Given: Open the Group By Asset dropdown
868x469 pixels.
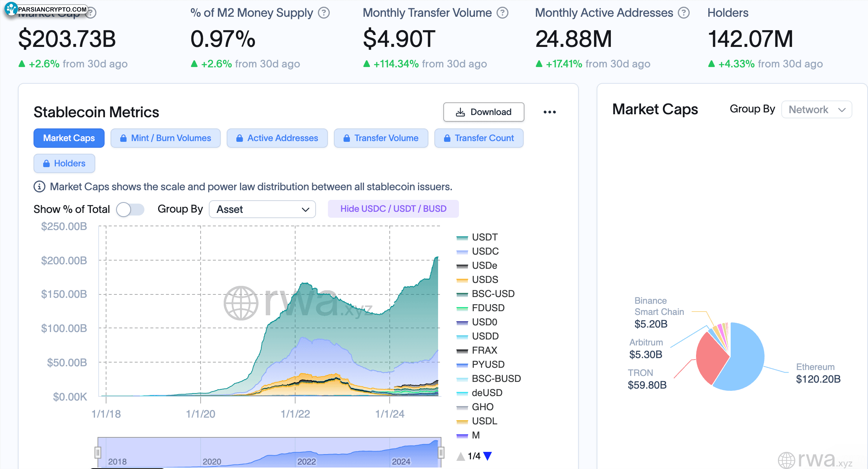Looking at the screenshot, I should [261, 209].
